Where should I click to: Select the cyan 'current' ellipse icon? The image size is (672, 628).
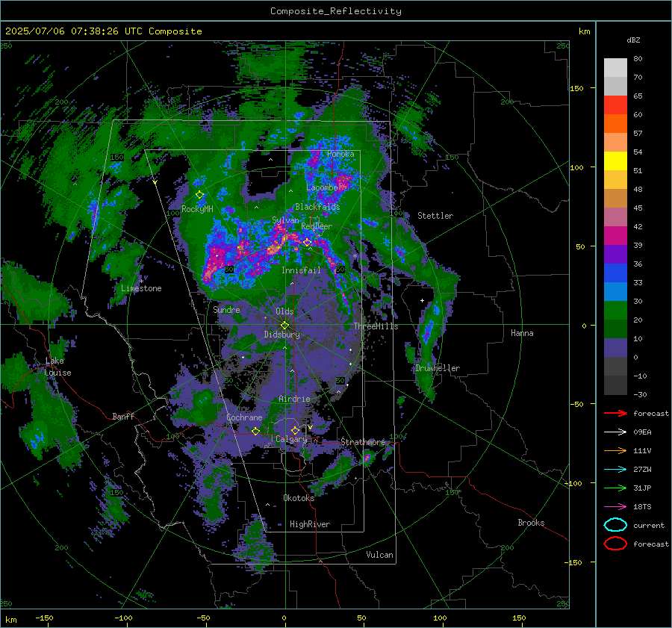[x=615, y=525]
